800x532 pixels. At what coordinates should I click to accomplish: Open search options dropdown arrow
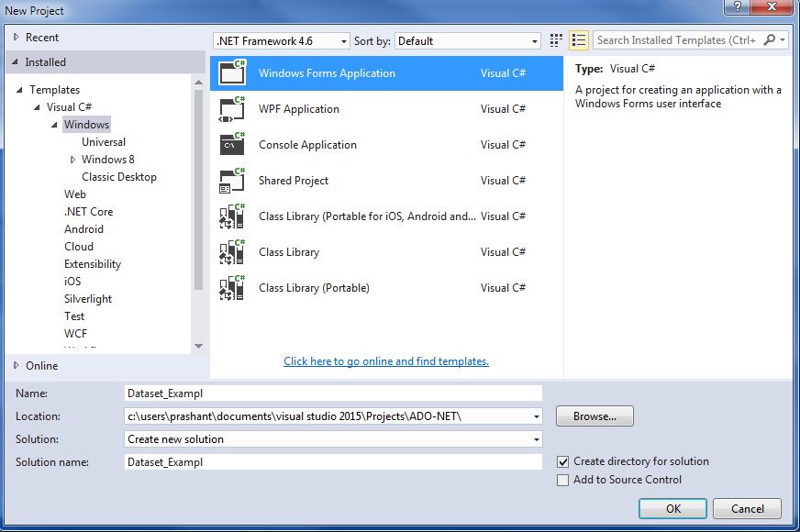pyautogui.click(x=783, y=39)
